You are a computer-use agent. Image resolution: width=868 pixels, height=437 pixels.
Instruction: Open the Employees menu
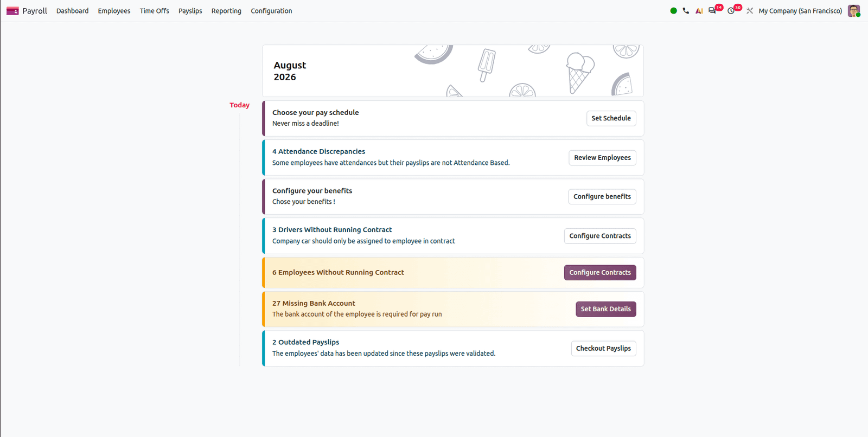point(114,11)
